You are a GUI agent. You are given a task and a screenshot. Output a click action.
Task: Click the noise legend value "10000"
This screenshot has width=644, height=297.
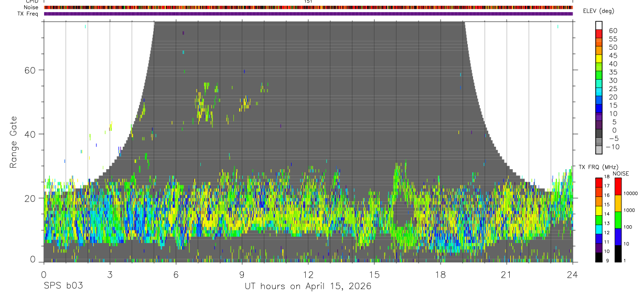coord(631,194)
